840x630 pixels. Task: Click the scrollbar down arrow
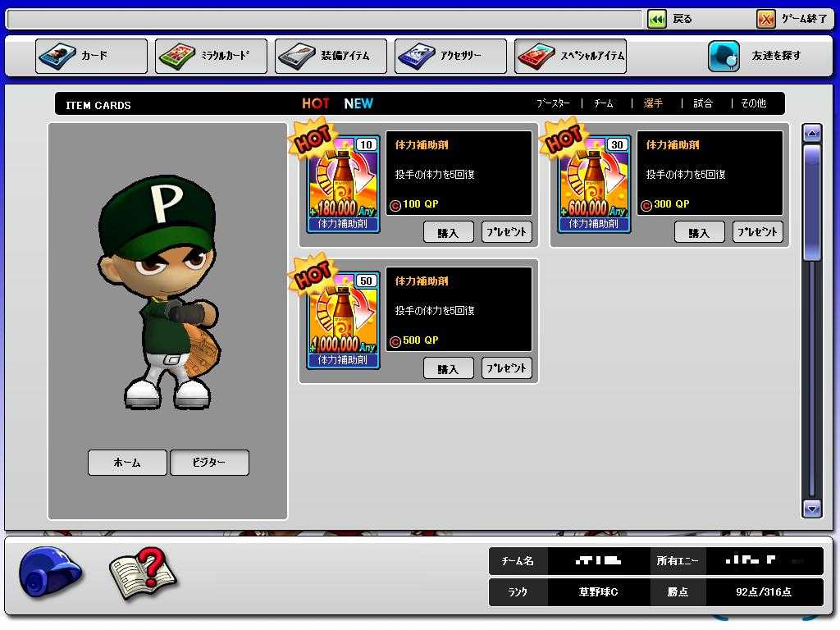click(812, 509)
